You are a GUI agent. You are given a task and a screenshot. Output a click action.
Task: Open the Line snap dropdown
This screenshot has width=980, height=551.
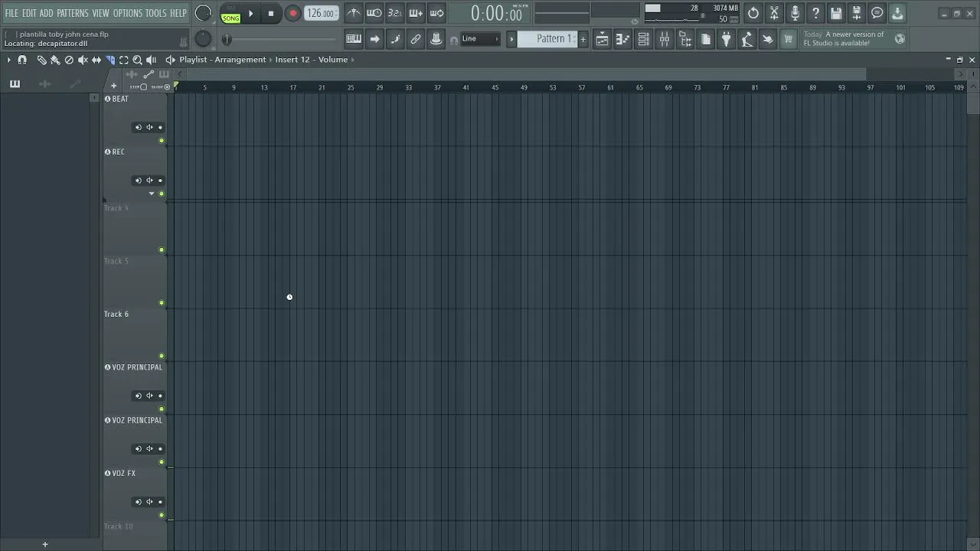coord(480,39)
